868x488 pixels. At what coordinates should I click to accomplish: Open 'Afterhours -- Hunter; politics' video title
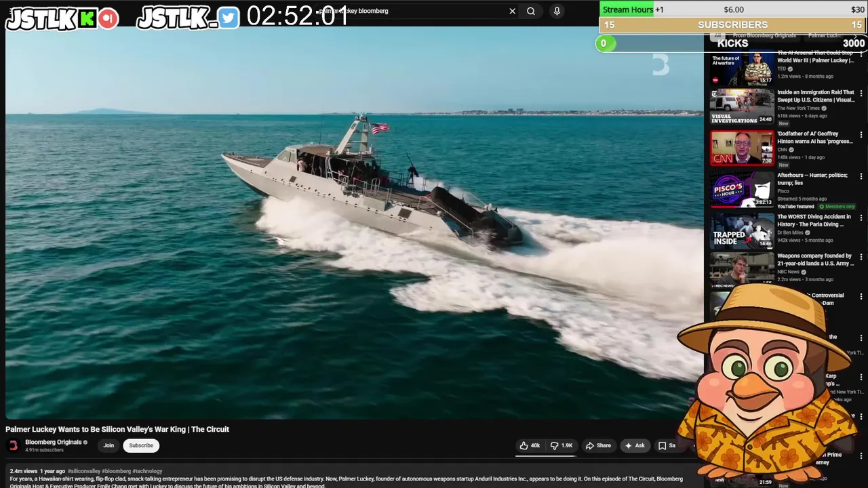(812, 179)
